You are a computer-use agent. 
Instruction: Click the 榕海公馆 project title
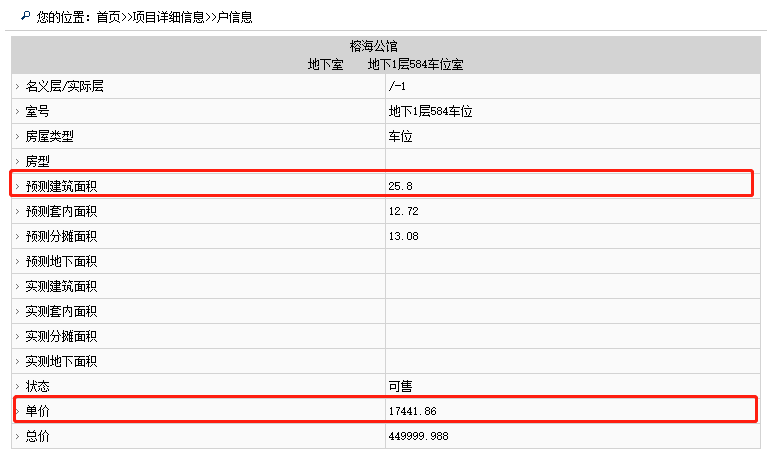(373, 46)
